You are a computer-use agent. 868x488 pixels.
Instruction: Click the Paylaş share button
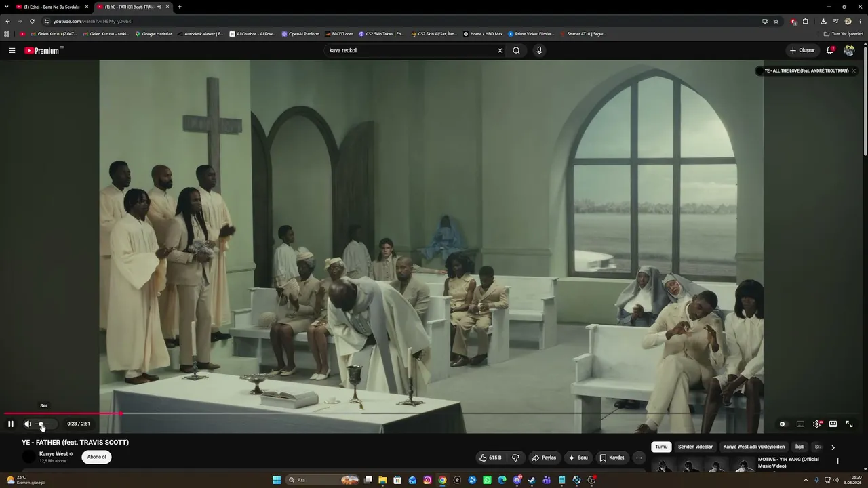544,457
